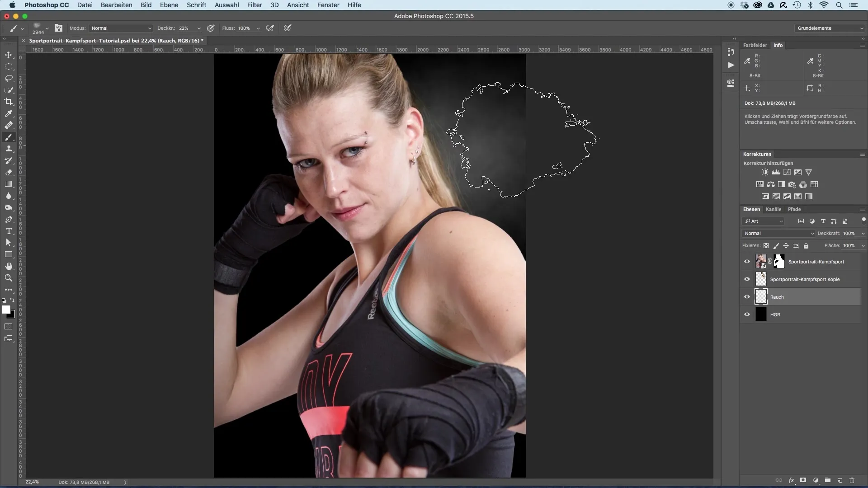The width and height of the screenshot is (868, 488).
Task: Toggle lock all for layer
Action: click(x=806, y=246)
